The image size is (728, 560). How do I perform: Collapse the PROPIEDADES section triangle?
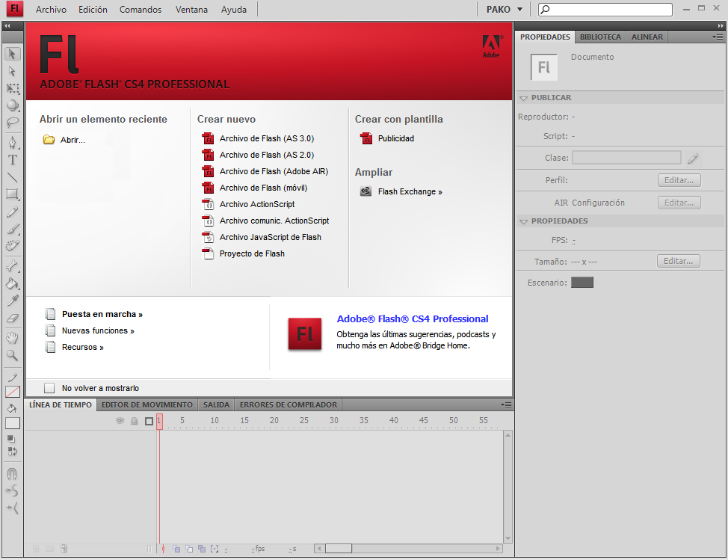pyautogui.click(x=524, y=221)
